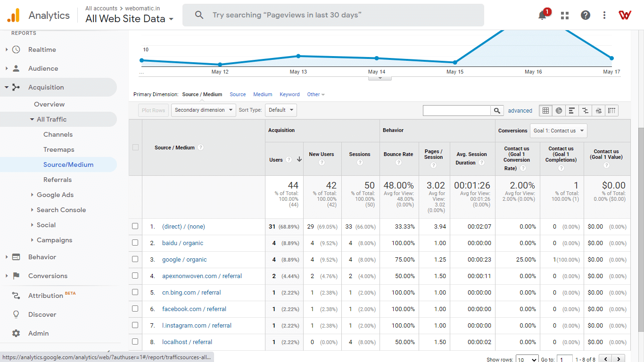Image resolution: width=644 pixels, height=362 pixels.
Task: Click the search magnifier in the top bar
Action: pyautogui.click(x=199, y=15)
